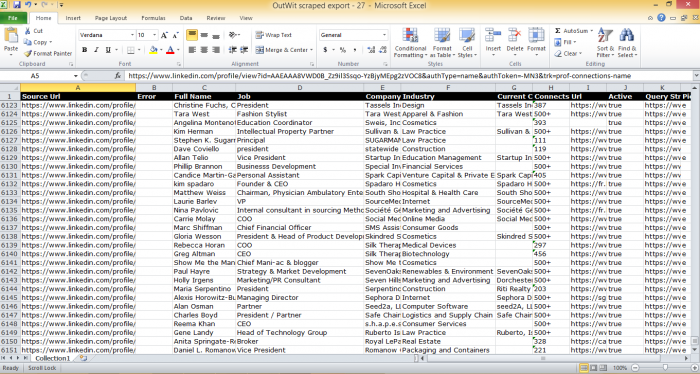This screenshot has height=374, width=700.
Task: Apply italic formatting
Action: pyautogui.click(x=96, y=50)
